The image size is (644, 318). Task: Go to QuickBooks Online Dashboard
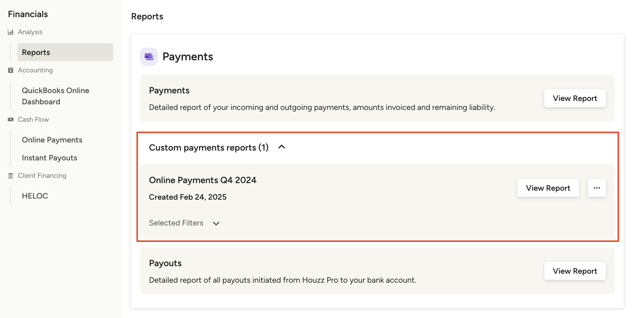click(x=55, y=96)
